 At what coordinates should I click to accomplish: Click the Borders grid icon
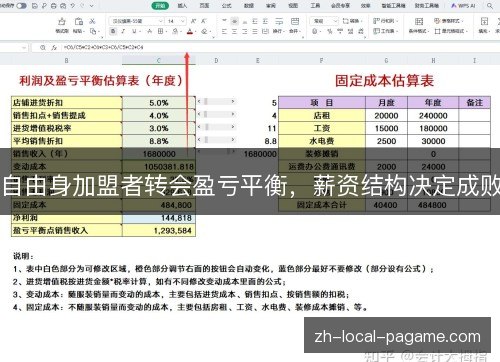[161, 31]
